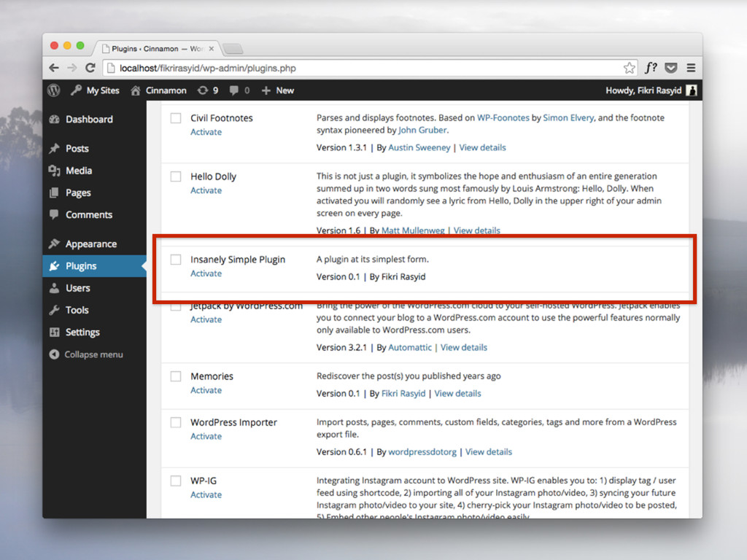Open the Appearance menu item
747x560 pixels.
point(94,244)
